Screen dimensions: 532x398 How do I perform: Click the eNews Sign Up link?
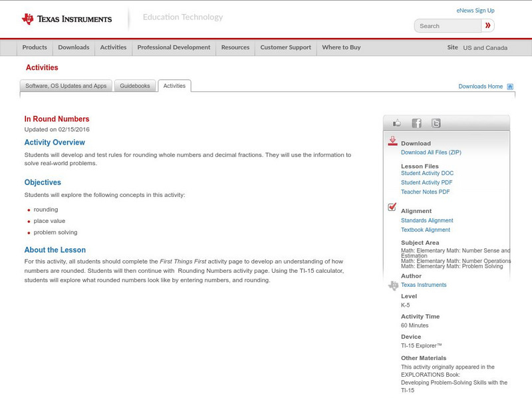pyautogui.click(x=475, y=10)
